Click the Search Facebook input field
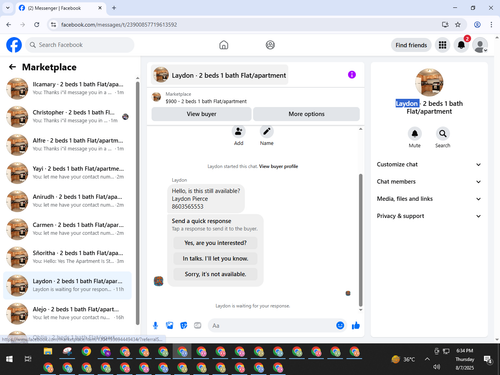The image size is (500, 375). point(80,45)
